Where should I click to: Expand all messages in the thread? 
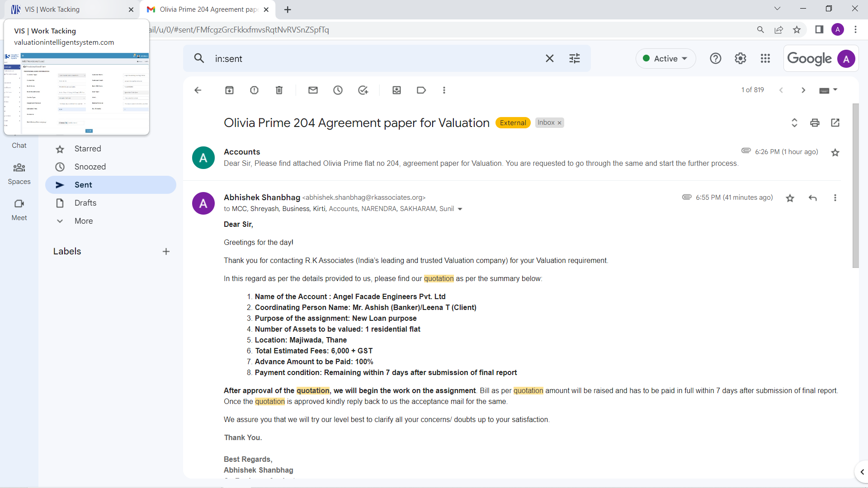pyautogui.click(x=794, y=122)
